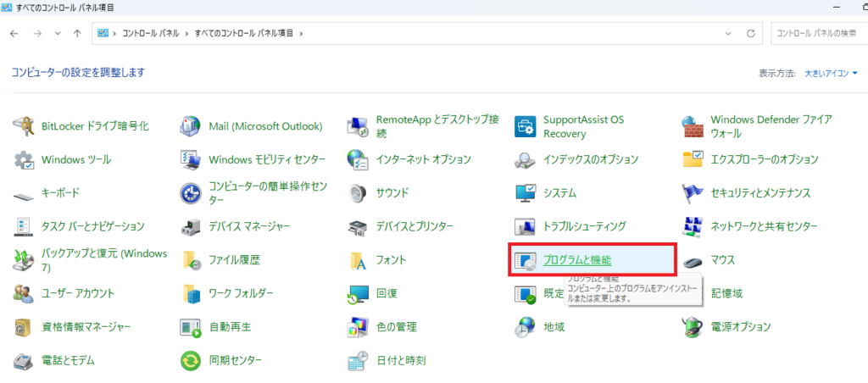Open the Windows モビリティ センター icon
This screenshot has height=383, width=868.
pyautogui.click(x=191, y=160)
